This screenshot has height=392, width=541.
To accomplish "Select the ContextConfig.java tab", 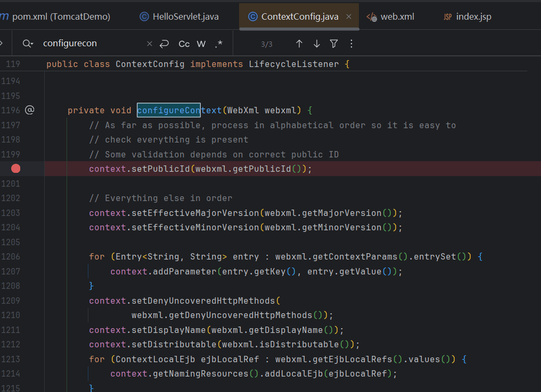I will pyautogui.click(x=300, y=16).
